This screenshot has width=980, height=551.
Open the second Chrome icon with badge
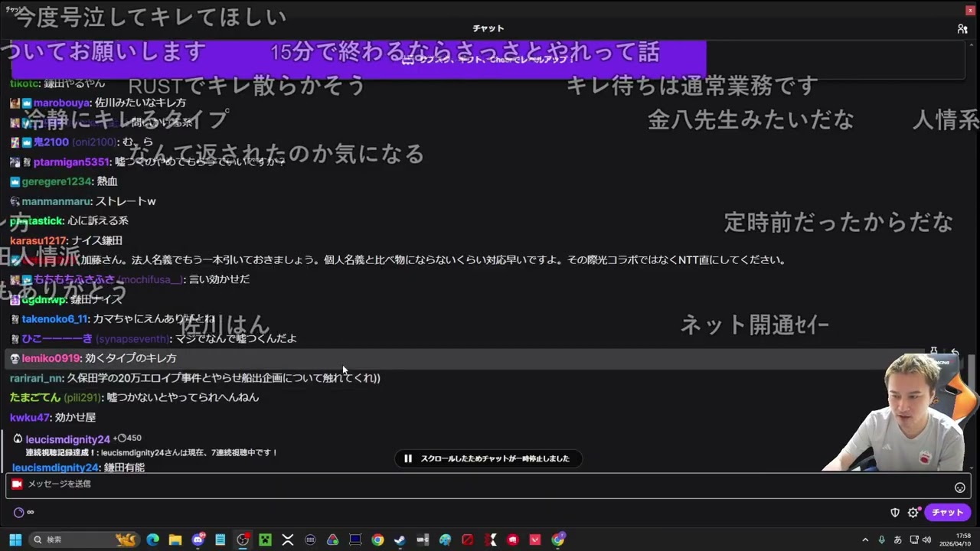coord(558,540)
